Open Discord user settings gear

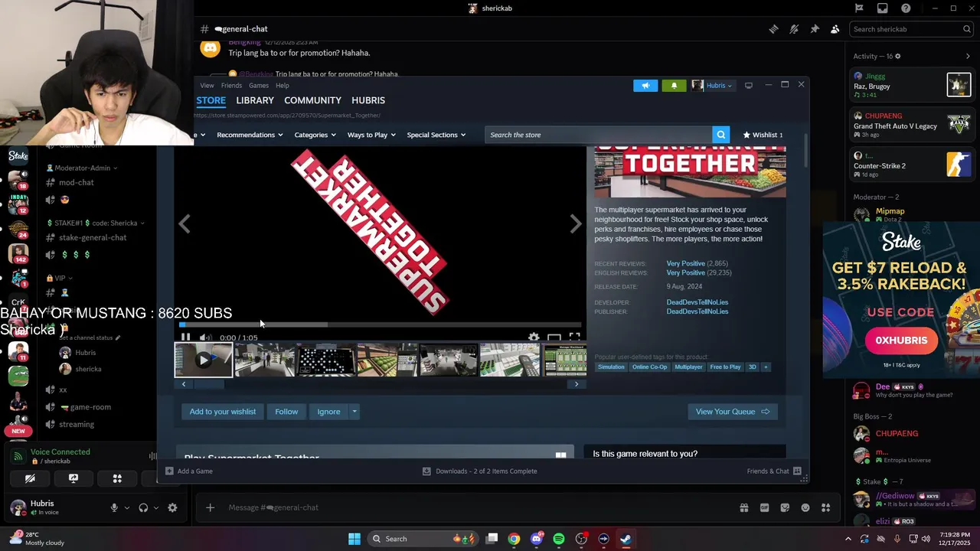pos(172,507)
